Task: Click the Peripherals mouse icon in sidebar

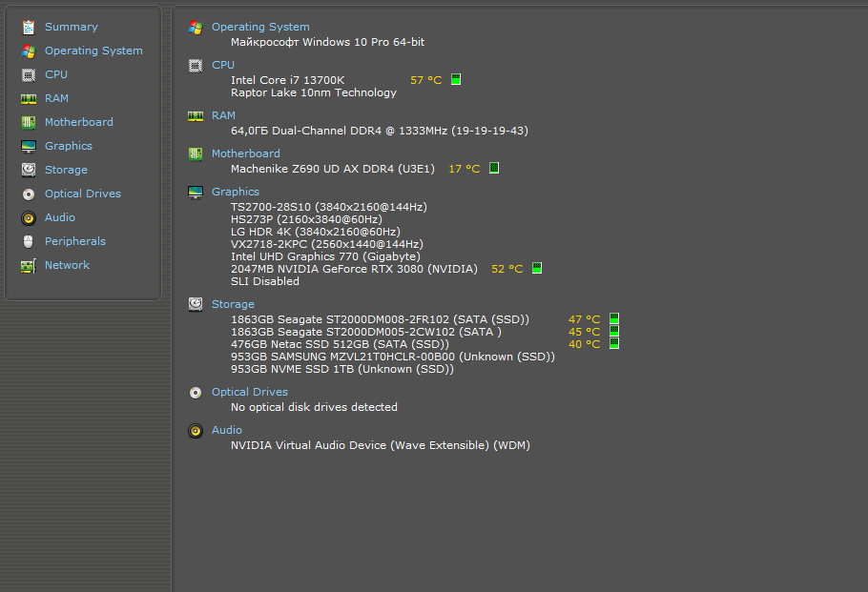Action: [29, 242]
